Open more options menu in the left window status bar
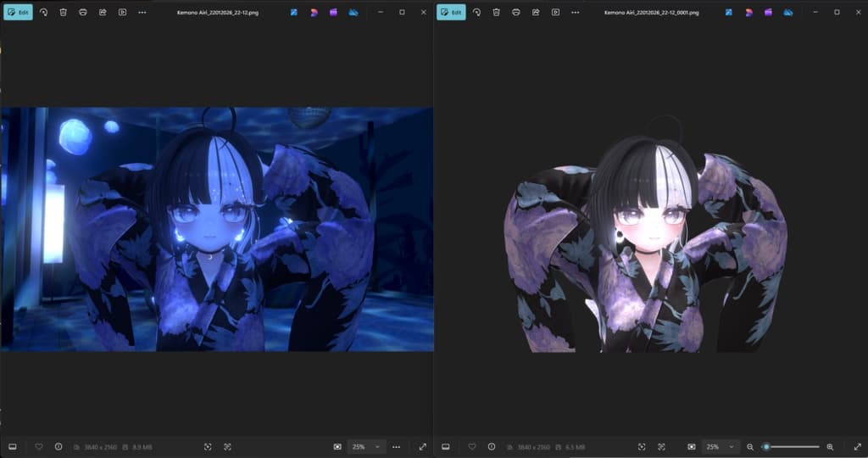 click(396, 446)
